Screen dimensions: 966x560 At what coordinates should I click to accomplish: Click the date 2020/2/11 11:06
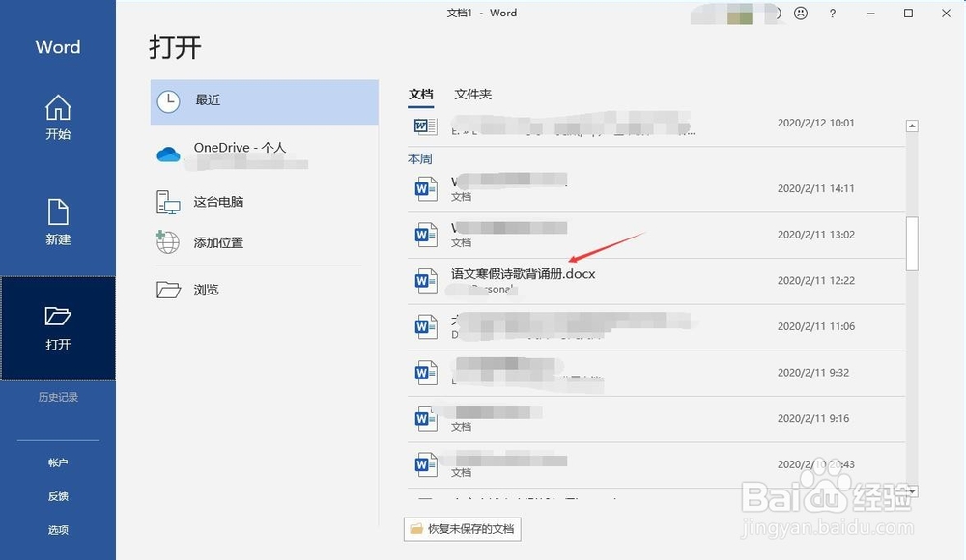815,326
